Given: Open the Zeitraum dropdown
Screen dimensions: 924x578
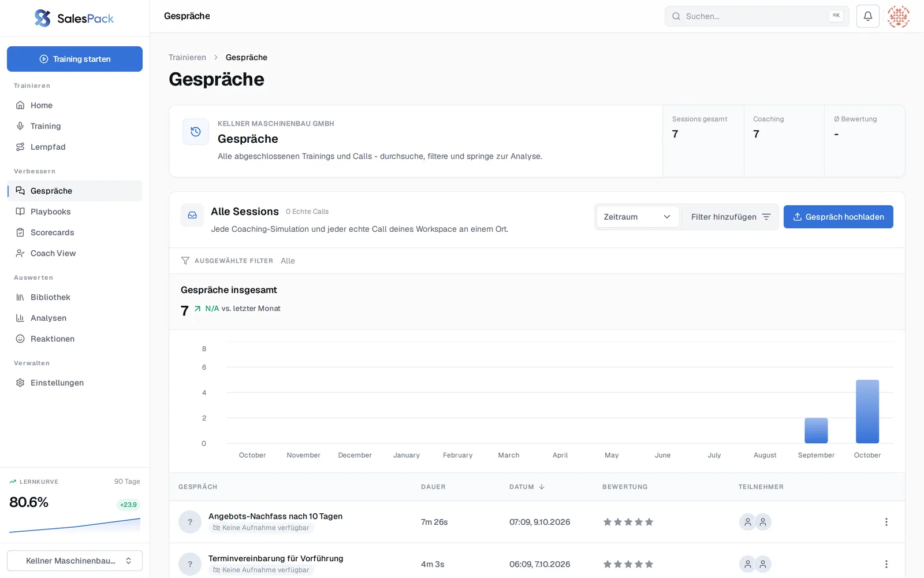Looking at the screenshot, I should [638, 217].
